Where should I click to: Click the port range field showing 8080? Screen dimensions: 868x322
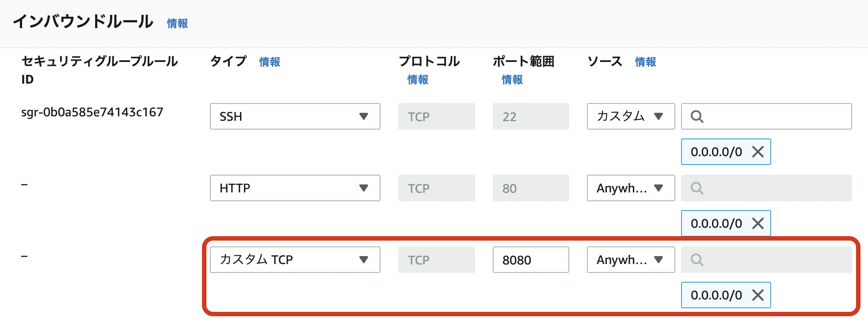(530, 260)
